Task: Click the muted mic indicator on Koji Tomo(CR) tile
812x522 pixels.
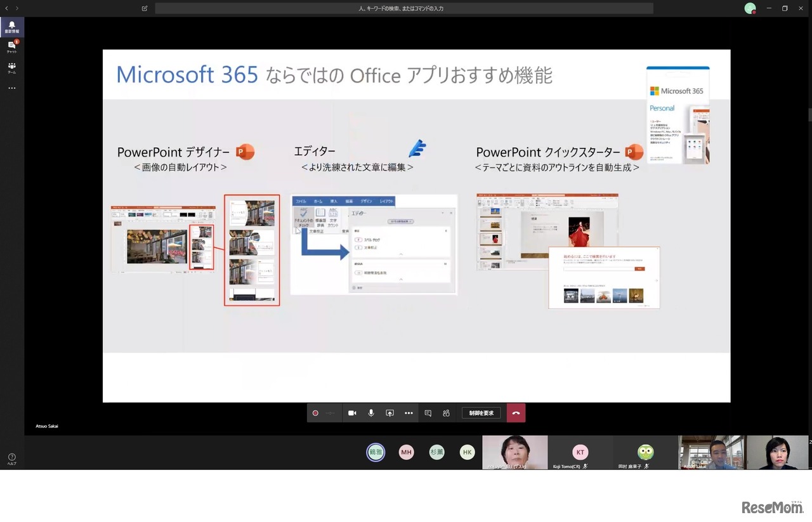Action: 587,466
